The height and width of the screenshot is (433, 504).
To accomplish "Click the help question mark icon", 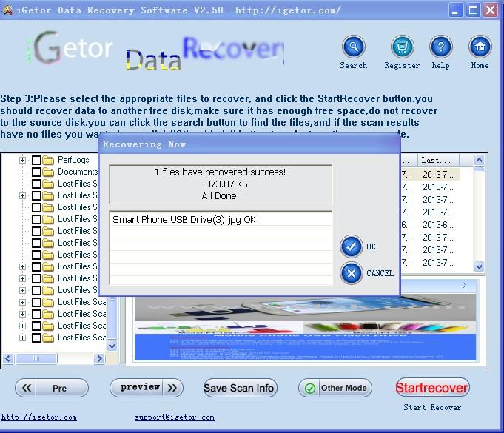I will [x=440, y=47].
